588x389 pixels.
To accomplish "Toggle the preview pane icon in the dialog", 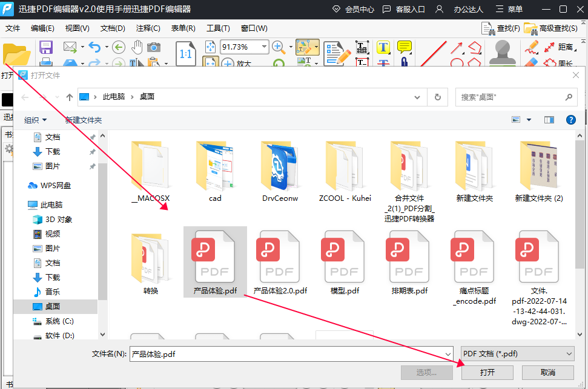I will tap(549, 120).
